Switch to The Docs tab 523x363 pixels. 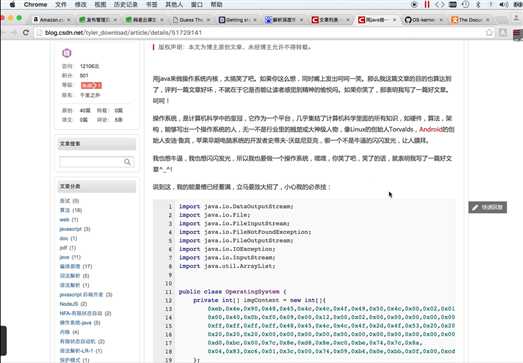(470, 20)
